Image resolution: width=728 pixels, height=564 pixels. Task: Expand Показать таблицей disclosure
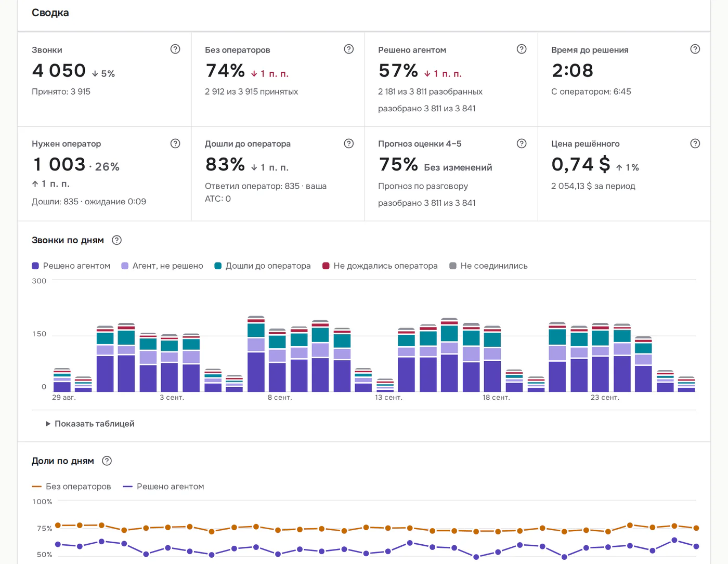[90, 424]
